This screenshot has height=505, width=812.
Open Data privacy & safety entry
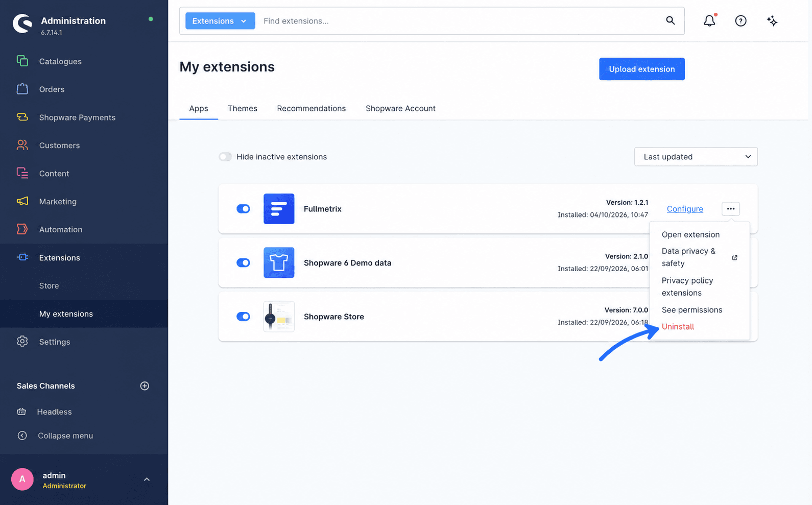(x=700, y=257)
